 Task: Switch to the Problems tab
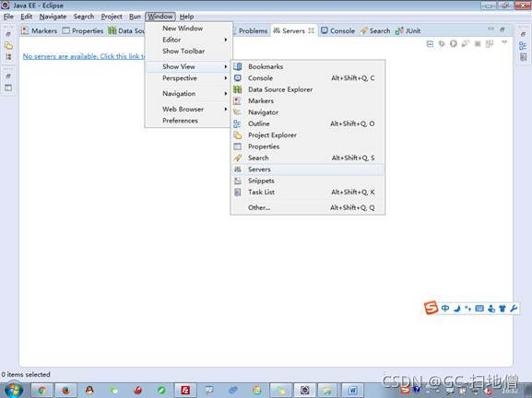252,30
